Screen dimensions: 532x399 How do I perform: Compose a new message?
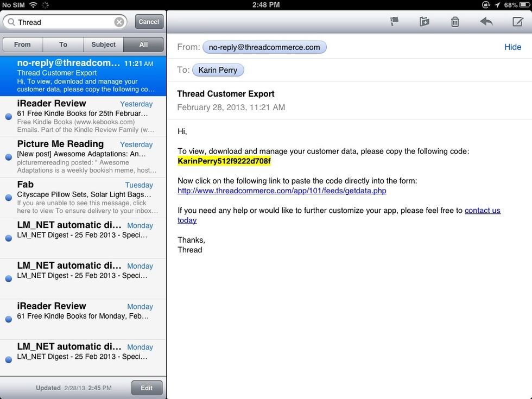pos(517,22)
